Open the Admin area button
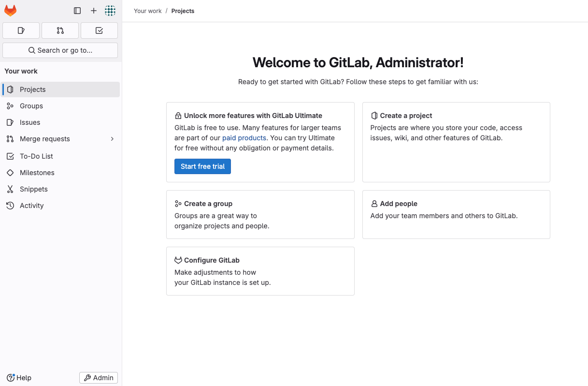This screenshot has height=386, width=588. tap(99, 378)
